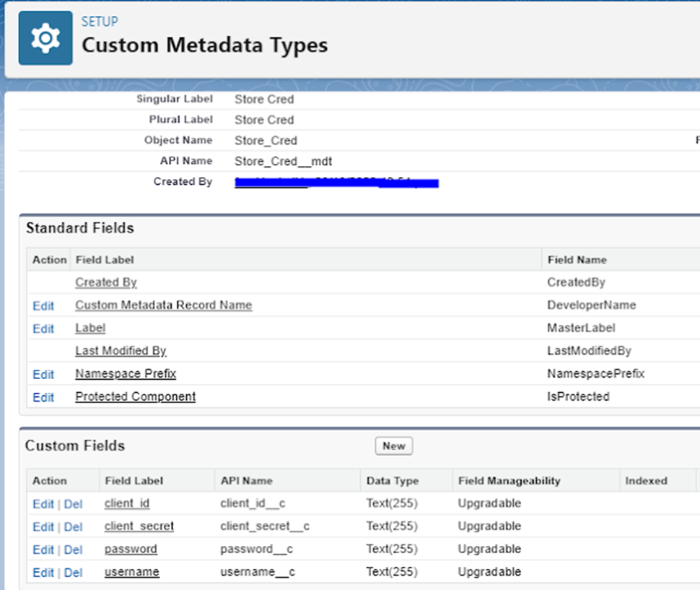The width and height of the screenshot is (700, 590).
Task: Click the Setup gear icon
Action: pyautogui.click(x=45, y=38)
